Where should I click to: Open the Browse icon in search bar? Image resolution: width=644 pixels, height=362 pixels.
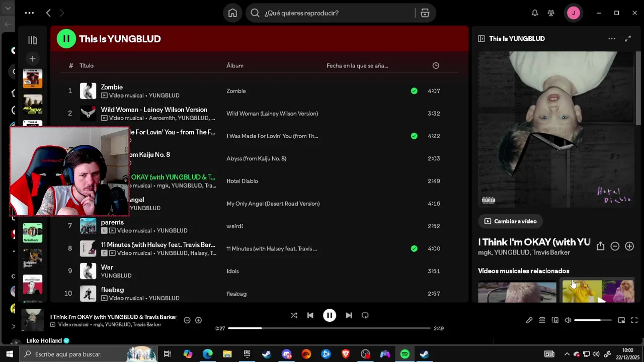425,13
